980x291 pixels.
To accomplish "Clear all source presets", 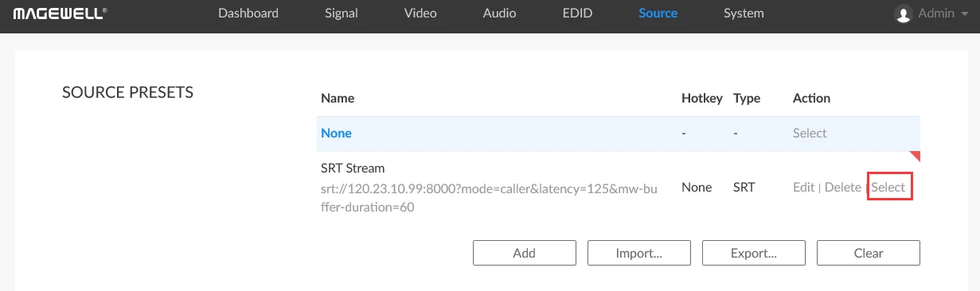I will [869, 253].
